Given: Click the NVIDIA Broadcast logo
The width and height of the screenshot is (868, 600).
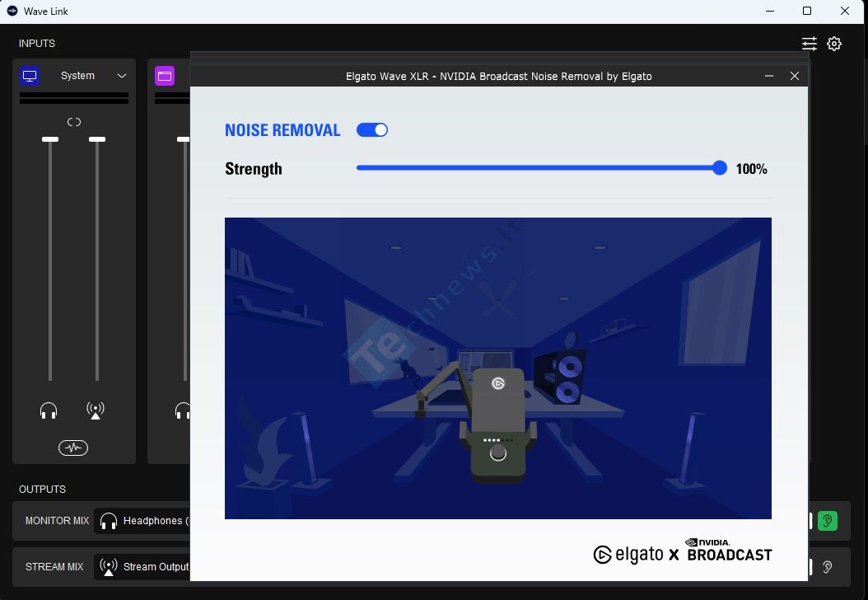Looking at the screenshot, I should [729, 551].
